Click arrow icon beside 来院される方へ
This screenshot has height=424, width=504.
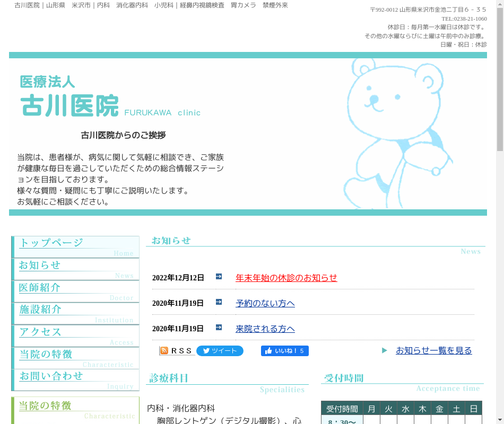[x=219, y=328]
